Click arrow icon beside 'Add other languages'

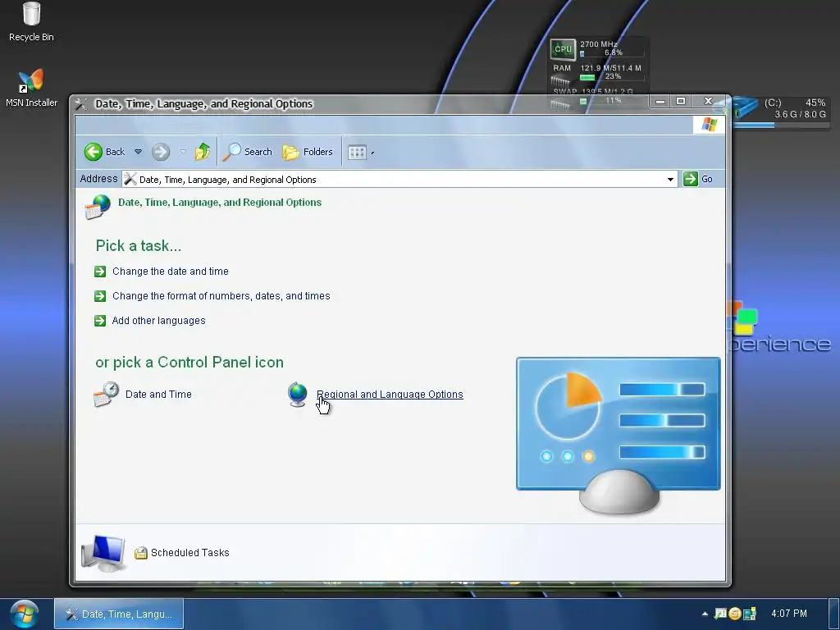pyautogui.click(x=100, y=321)
